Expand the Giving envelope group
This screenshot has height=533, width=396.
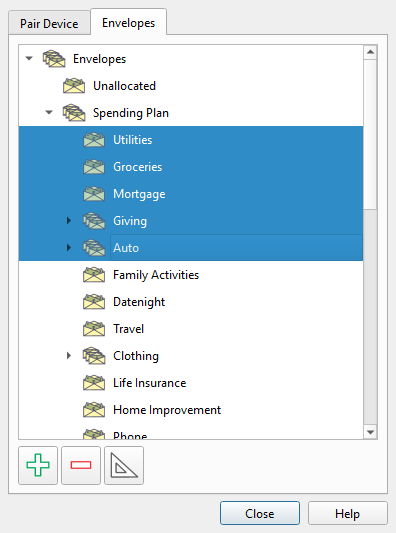(x=69, y=221)
